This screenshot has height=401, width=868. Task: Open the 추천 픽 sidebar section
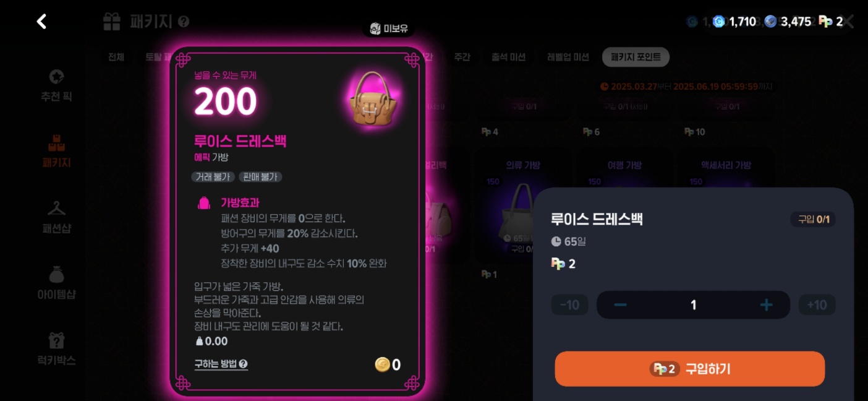pos(56,85)
